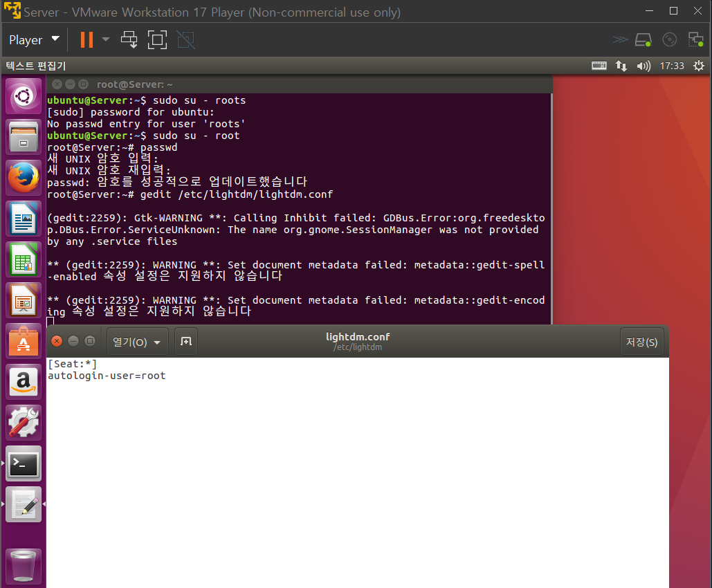
Task: Click the 17:33 clock in top panel
Action: [672, 66]
